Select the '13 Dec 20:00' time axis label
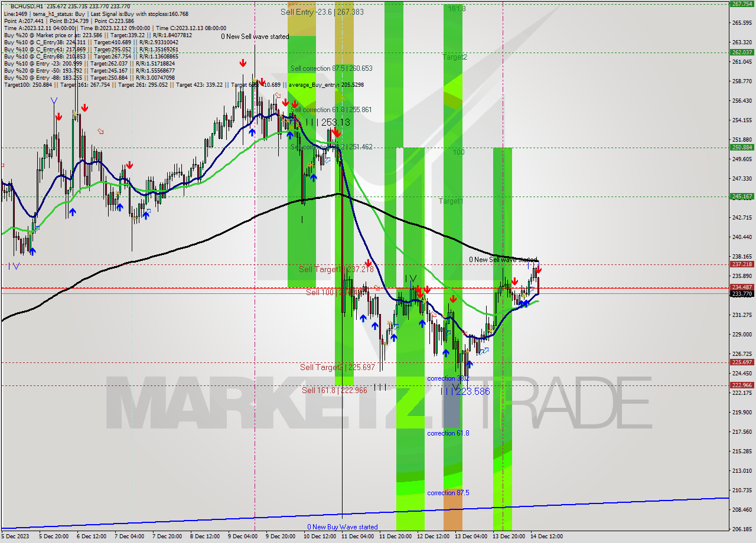 509,537
